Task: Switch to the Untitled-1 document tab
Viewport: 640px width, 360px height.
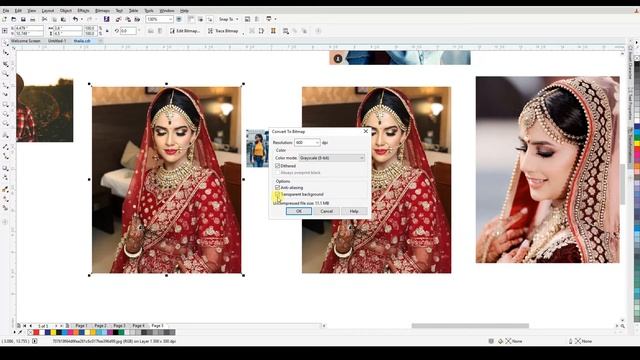Action: click(56, 41)
